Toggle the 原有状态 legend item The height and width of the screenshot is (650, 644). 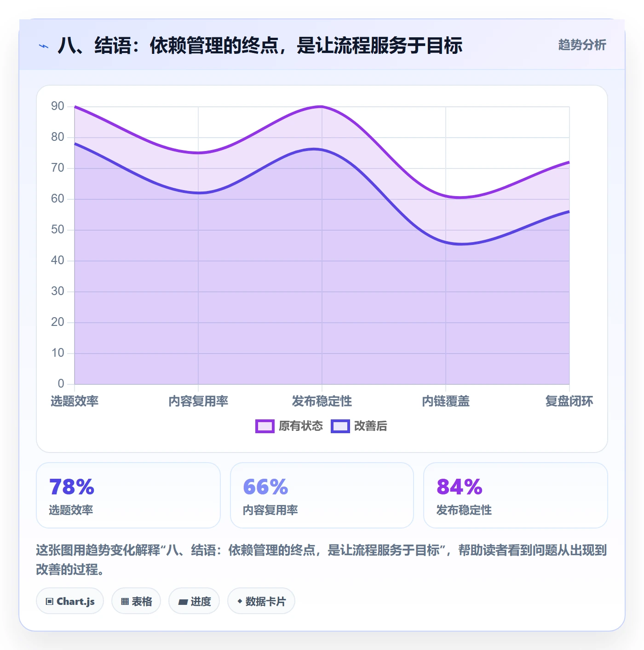(x=289, y=426)
